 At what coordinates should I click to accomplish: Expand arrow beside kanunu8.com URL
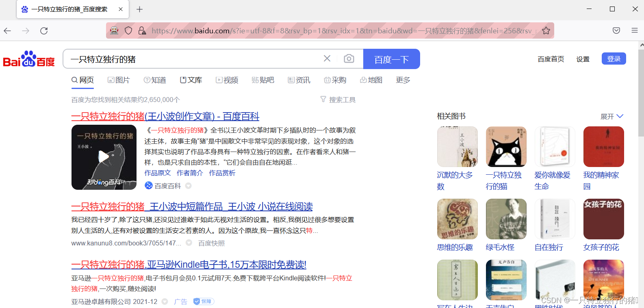(189, 243)
